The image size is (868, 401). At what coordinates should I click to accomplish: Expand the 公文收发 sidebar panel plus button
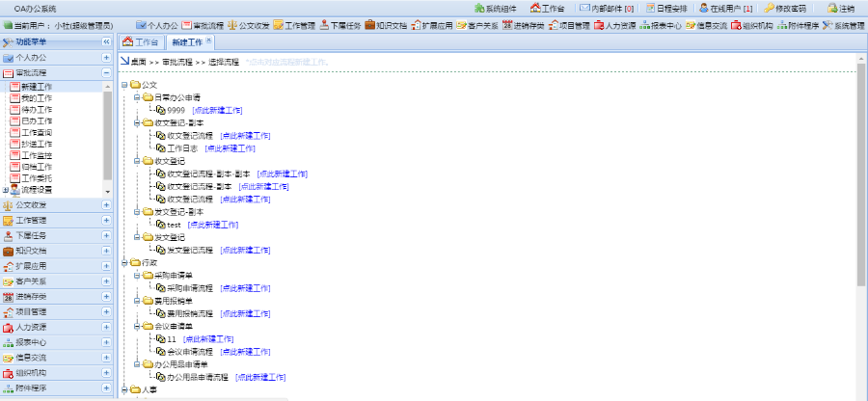106,205
